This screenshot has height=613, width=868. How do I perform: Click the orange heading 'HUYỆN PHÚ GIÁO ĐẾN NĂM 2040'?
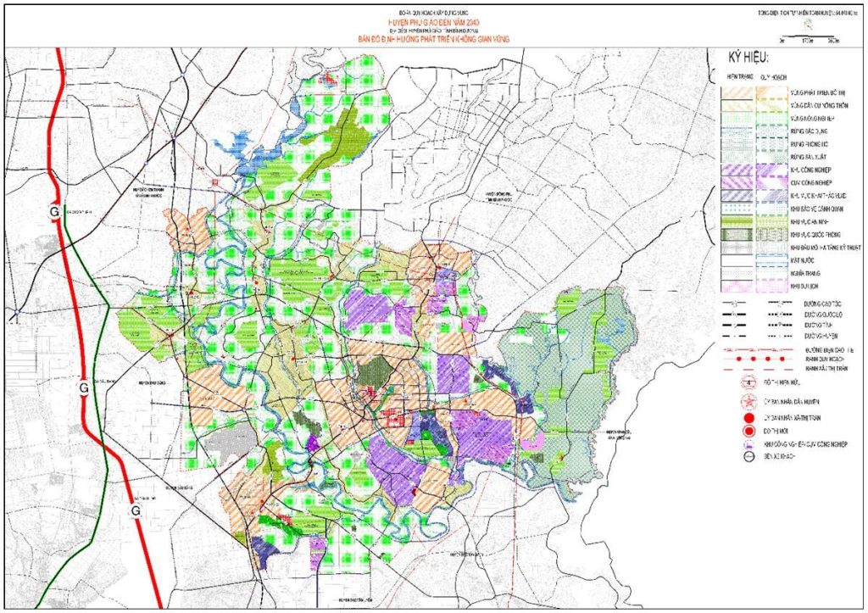click(433, 21)
